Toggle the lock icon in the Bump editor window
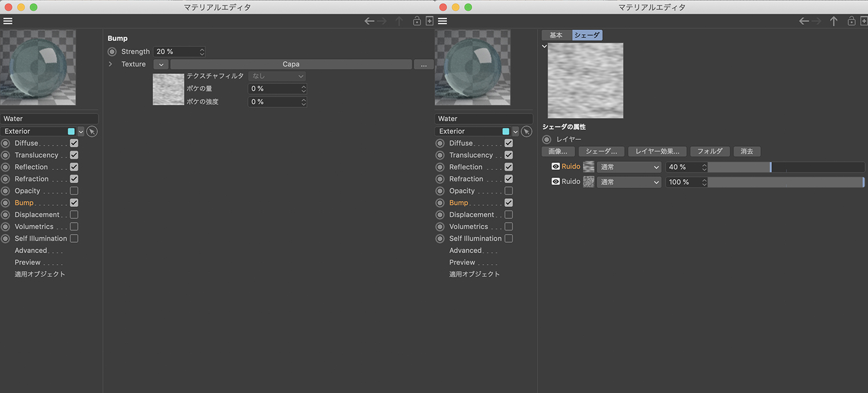Screen dimensions: 868x393 pyautogui.click(x=417, y=21)
